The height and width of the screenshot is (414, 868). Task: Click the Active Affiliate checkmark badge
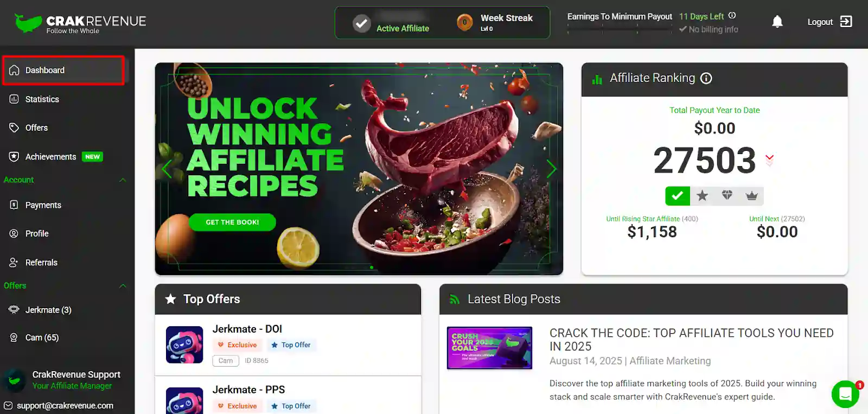tap(361, 23)
